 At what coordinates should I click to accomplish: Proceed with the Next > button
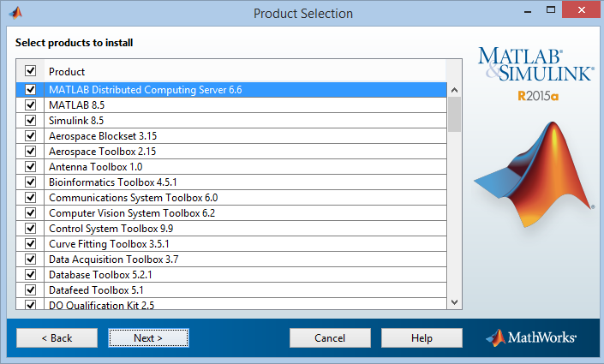pos(149,337)
